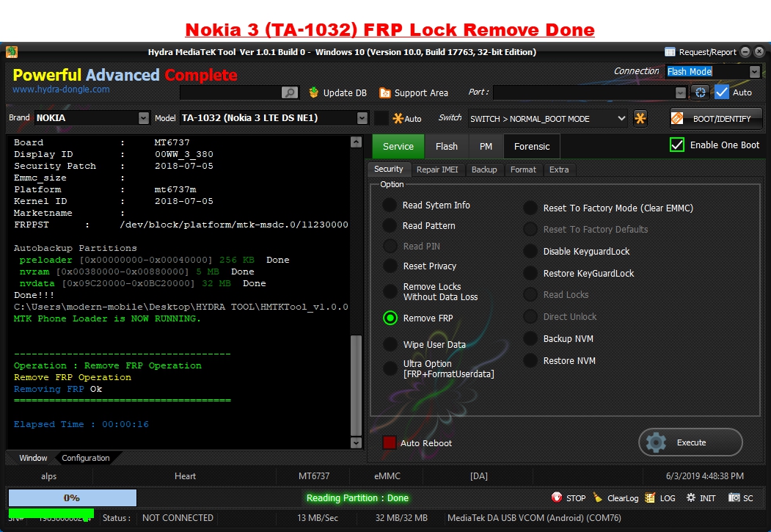This screenshot has height=532, width=771.
Task: Select Wipe User Data option
Action: point(390,345)
